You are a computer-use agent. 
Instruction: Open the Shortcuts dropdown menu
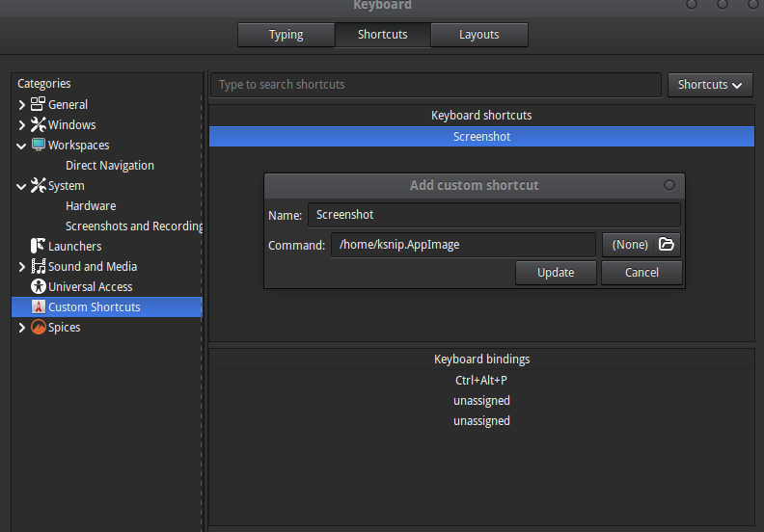pyautogui.click(x=710, y=85)
